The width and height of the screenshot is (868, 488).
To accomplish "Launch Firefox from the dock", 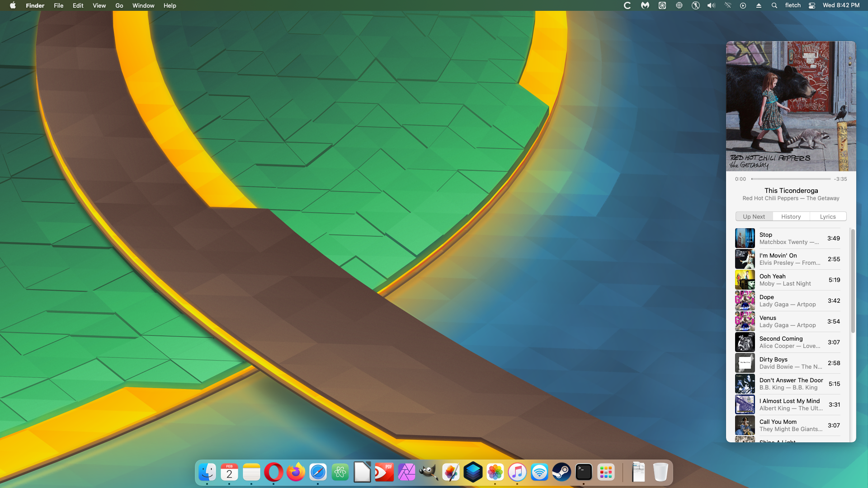I will pyautogui.click(x=296, y=473).
